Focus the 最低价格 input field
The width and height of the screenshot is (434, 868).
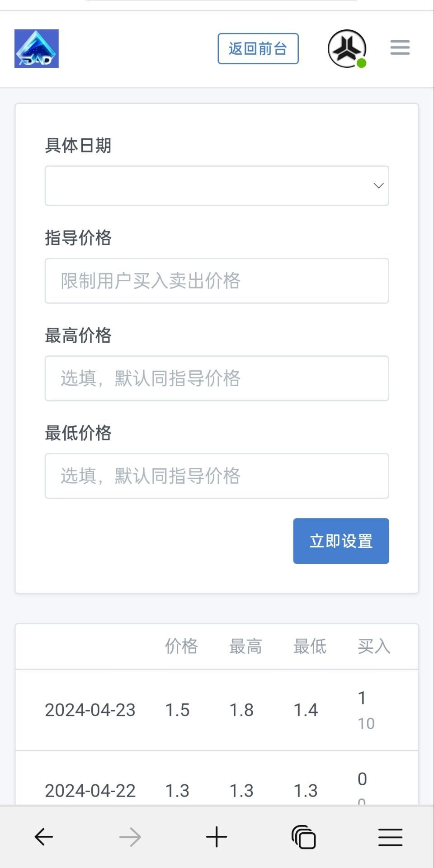pyautogui.click(x=217, y=476)
